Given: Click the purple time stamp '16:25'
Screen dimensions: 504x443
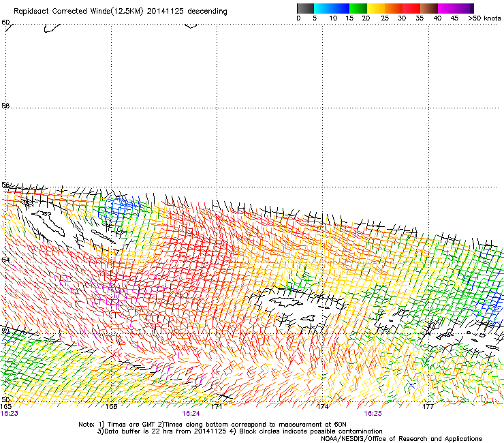Looking at the screenshot, I should tap(373, 414).
